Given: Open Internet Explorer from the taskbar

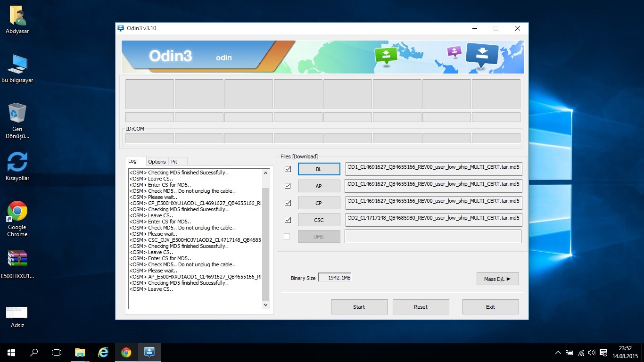Looking at the screenshot, I should click(103, 352).
